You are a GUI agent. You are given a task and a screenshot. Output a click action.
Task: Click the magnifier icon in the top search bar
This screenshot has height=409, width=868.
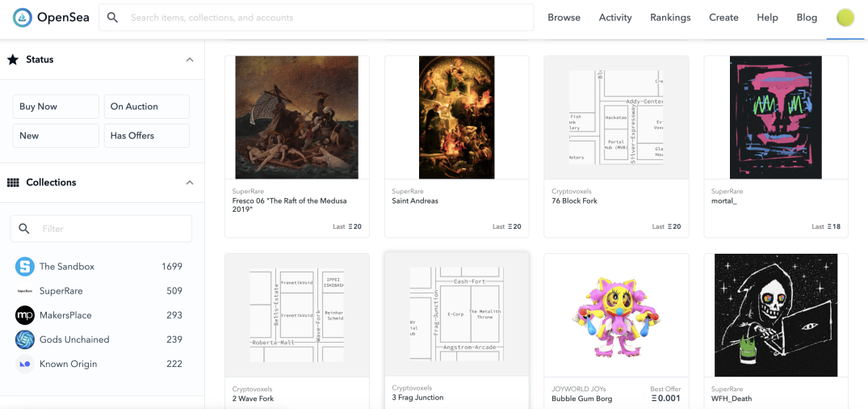[x=112, y=18]
